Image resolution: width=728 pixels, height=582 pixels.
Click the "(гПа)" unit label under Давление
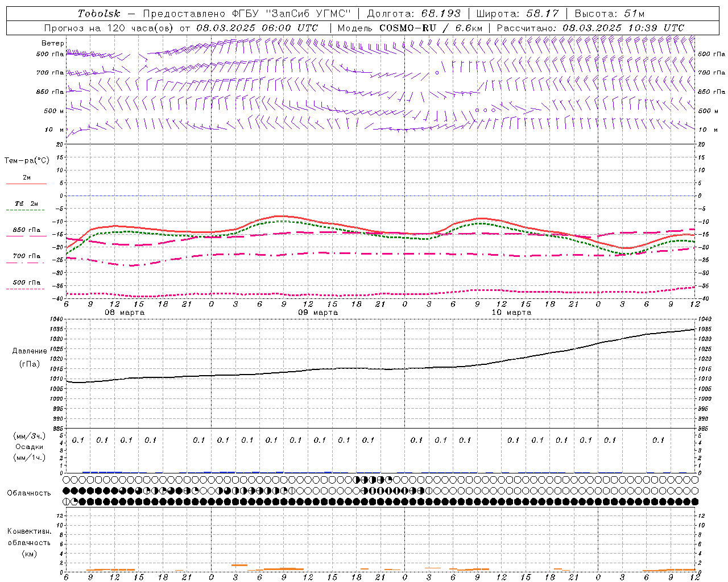(28, 364)
